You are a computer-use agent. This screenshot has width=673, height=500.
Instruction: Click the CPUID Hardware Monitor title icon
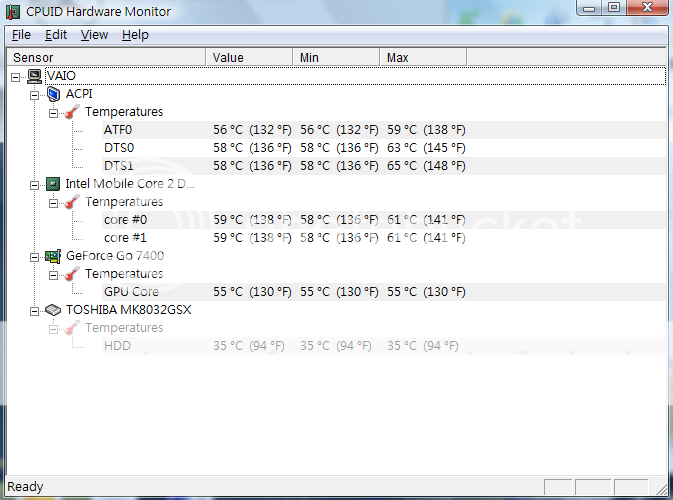pos(13,12)
